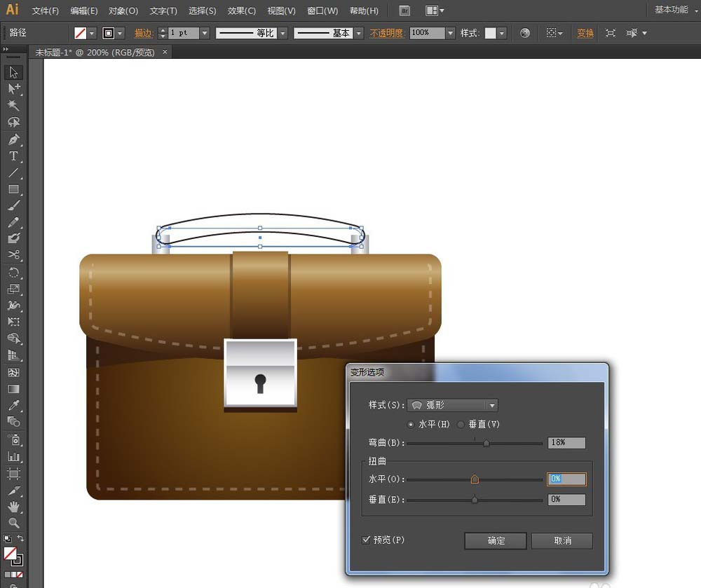Screen dimensions: 701x588
Task: Select the Rectangle tool
Action: pos(13,189)
